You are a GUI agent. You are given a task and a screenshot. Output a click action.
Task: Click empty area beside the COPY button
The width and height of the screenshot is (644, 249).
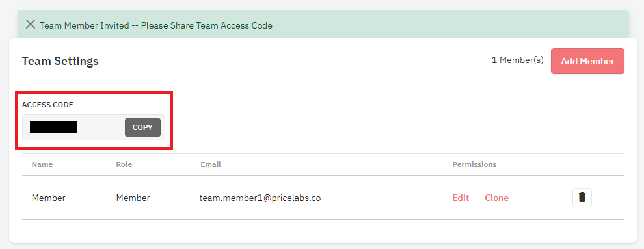[x=101, y=127]
